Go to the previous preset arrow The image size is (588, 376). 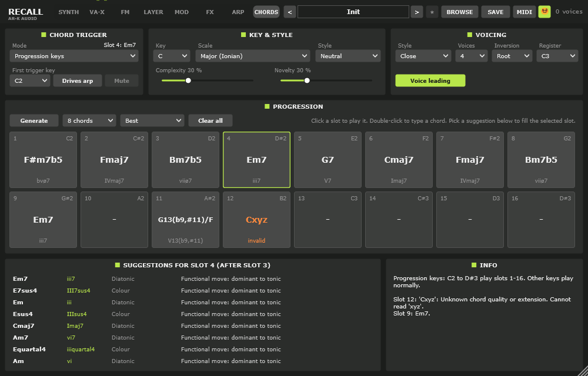[289, 12]
